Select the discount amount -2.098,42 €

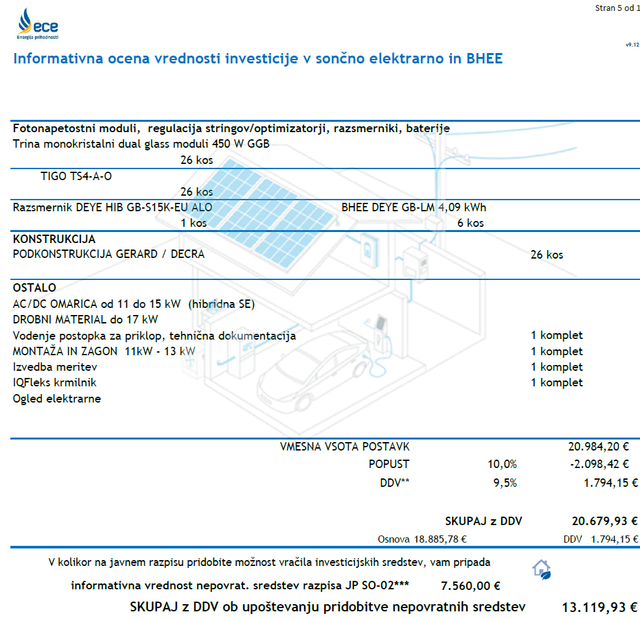pos(600,464)
